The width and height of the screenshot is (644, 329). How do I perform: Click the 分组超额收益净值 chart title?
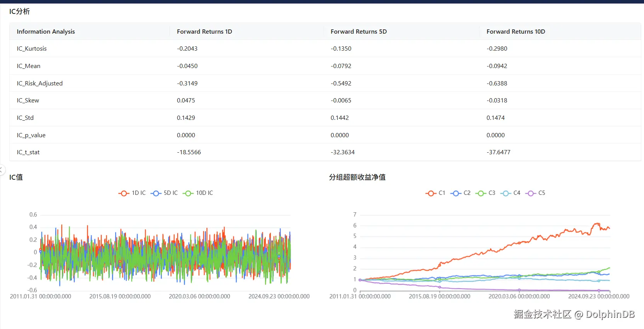tap(357, 177)
